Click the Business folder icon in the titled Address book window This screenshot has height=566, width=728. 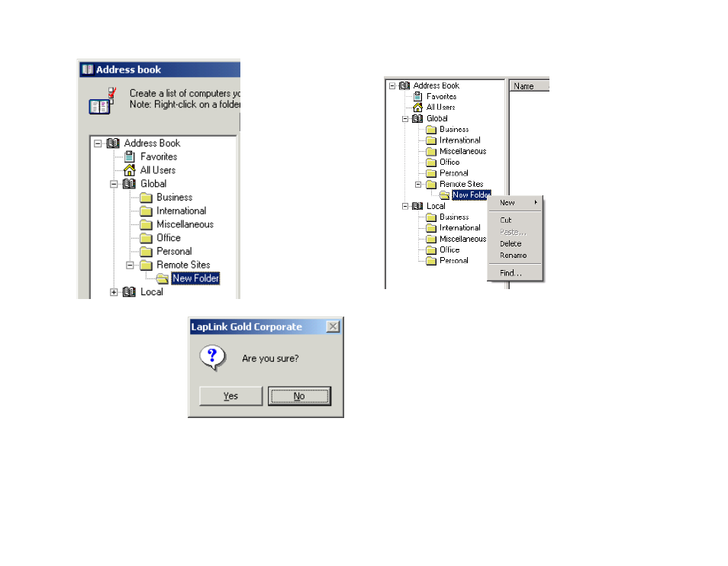click(x=146, y=198)
